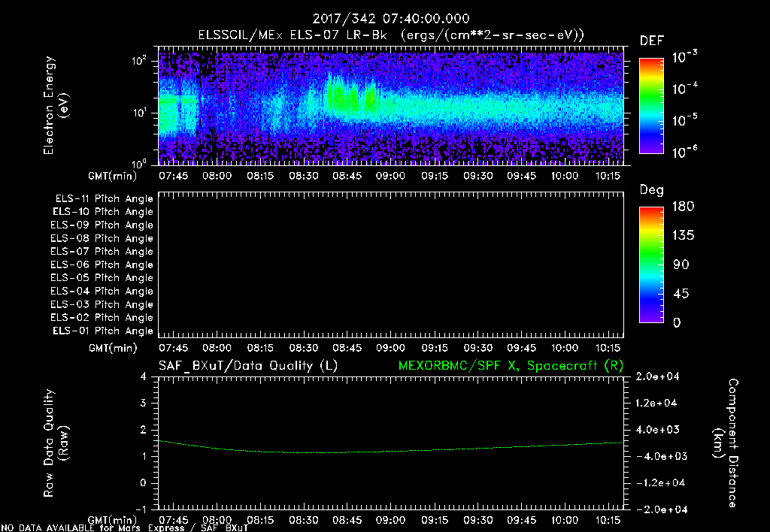Select the ELS-01 Pitch Angle label
This screenshot has width=770, height=532.
[x=103, y=331]
